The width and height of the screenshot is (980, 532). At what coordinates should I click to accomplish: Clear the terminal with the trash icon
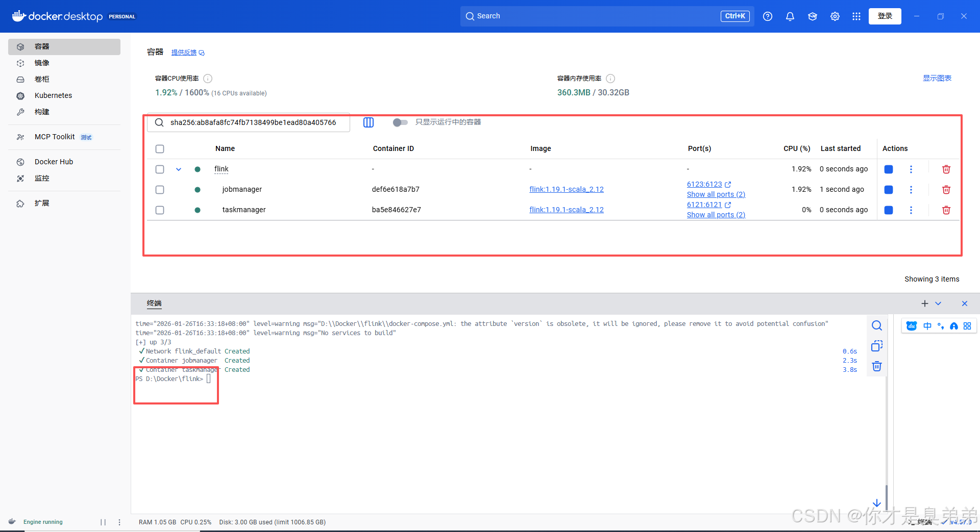[x=877, y=366]
